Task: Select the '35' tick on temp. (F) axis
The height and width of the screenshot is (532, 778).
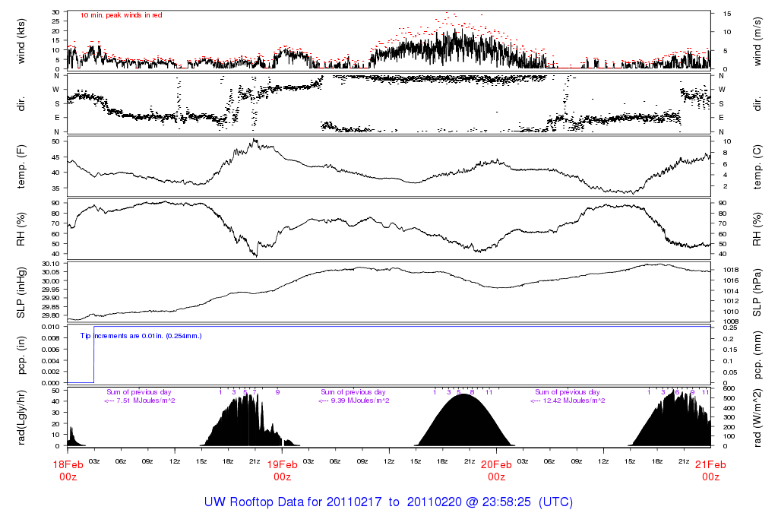Action: pyautogui.click(x=55, y=188)
